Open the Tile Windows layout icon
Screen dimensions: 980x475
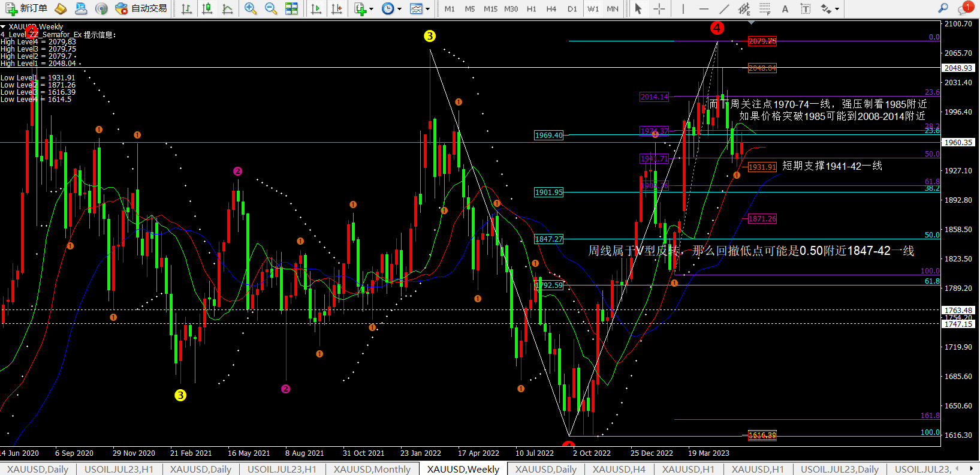pos(291,8)
